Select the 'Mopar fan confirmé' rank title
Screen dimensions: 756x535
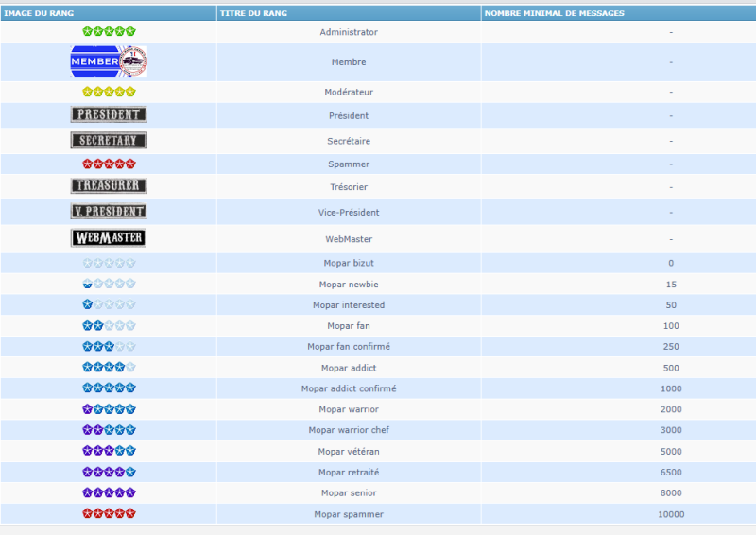[x=349, y=347]
